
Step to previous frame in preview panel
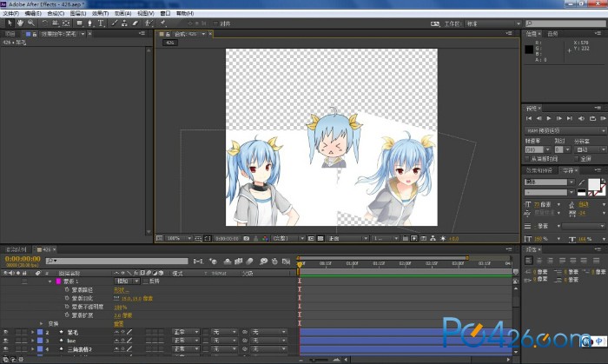(539, 118)
